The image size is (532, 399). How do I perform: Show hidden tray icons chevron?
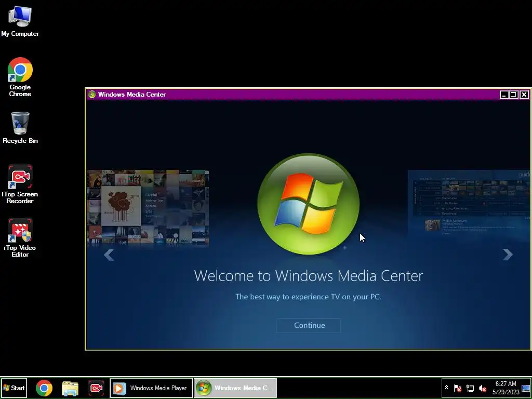point(446,388)
